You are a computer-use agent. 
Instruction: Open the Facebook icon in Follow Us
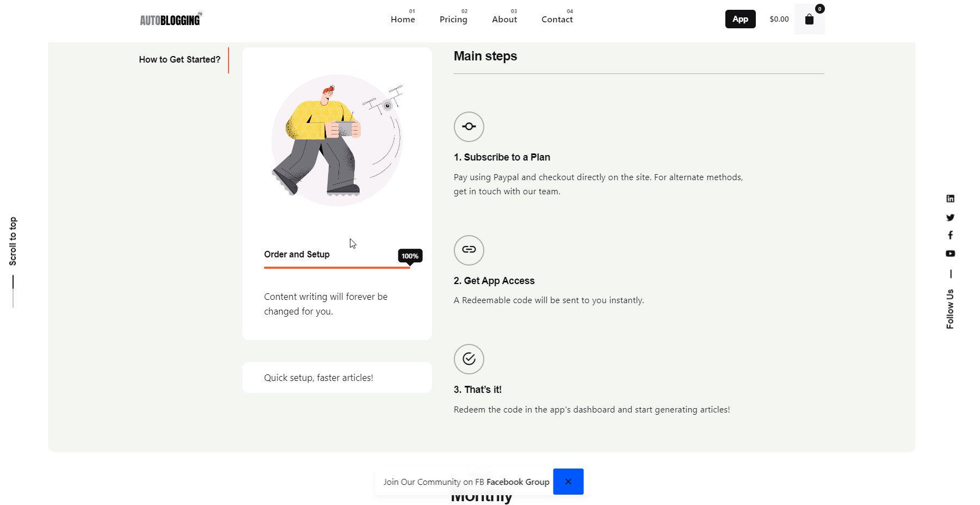[950, 235]
